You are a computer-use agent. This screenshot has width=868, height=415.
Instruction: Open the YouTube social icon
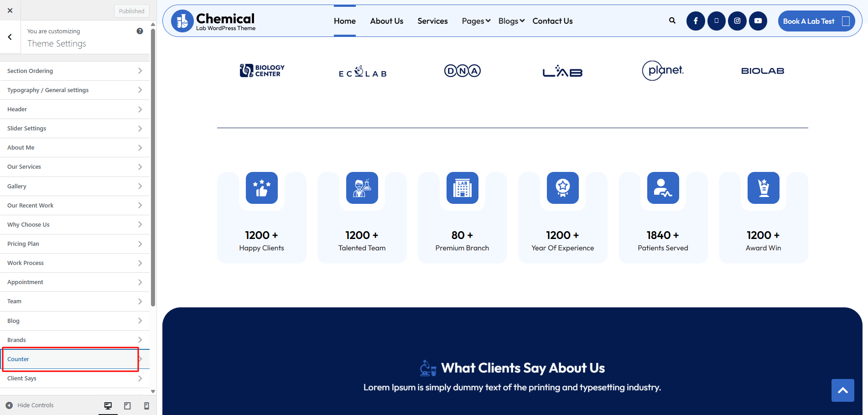[x=758, y=21]
